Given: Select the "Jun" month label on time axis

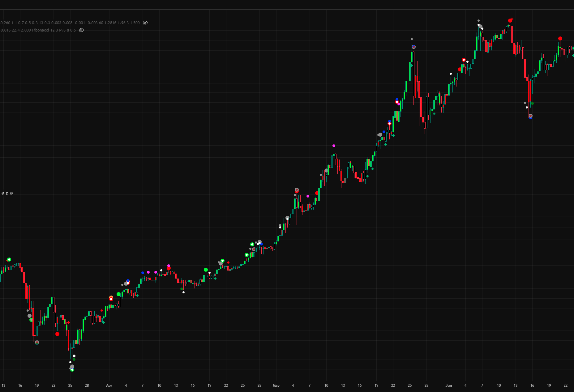Looking at the screenshot, I should tap(448, 386).
